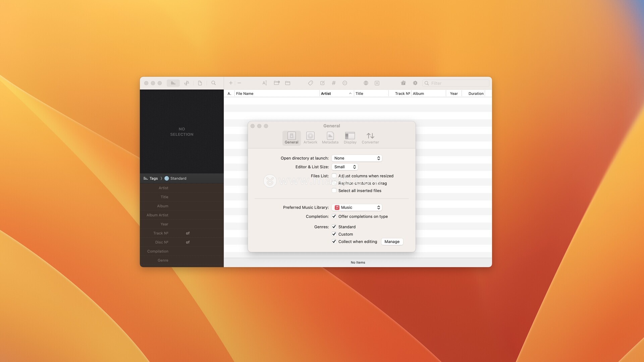The width and height of the screenshot is (644, 362).
Task: Switch to the Converter preferences tab
Action: tap(370, 138)
